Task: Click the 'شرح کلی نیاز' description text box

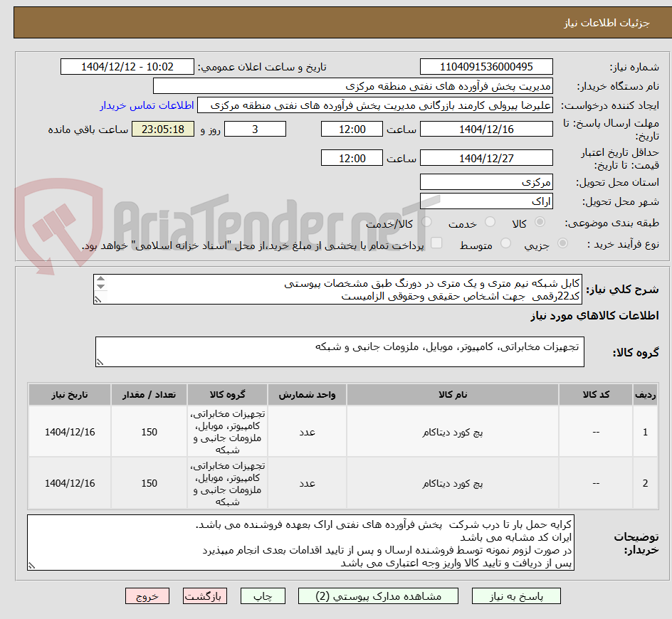Action: pyautogui.click(x=337, y=289)
